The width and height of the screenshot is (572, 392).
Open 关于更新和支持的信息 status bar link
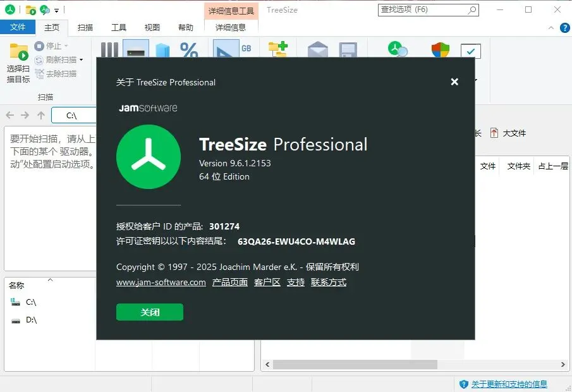[x=509, y=384]
